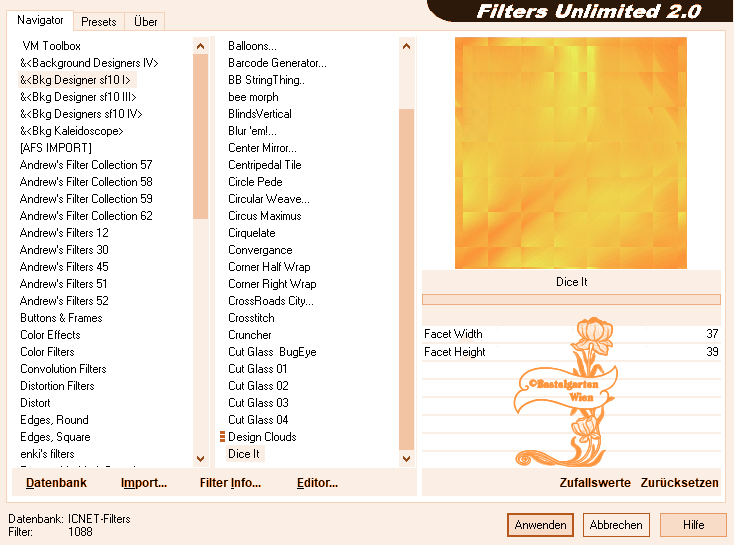Choose the Design Clouds filter
734x545 pixels.
262,437
